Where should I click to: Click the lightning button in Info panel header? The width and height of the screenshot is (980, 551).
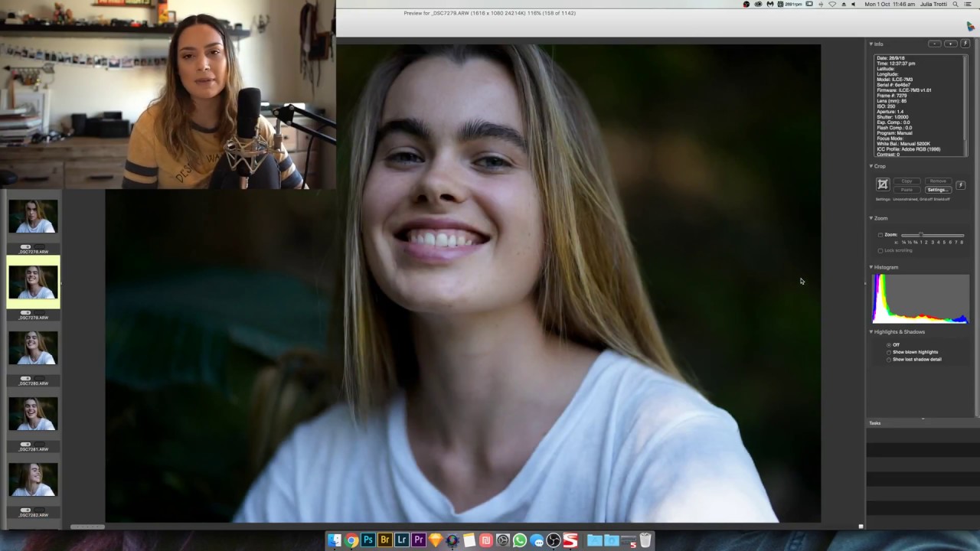[965, 44]
